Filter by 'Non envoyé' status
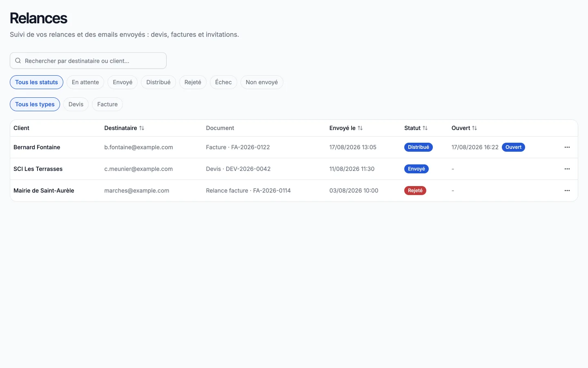 tap(262, 82)
